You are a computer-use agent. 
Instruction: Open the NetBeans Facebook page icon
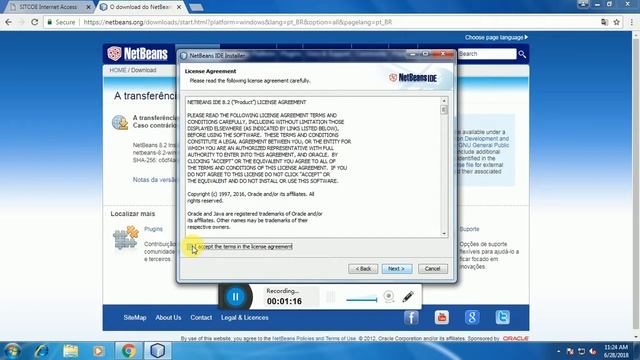[411, 317]
